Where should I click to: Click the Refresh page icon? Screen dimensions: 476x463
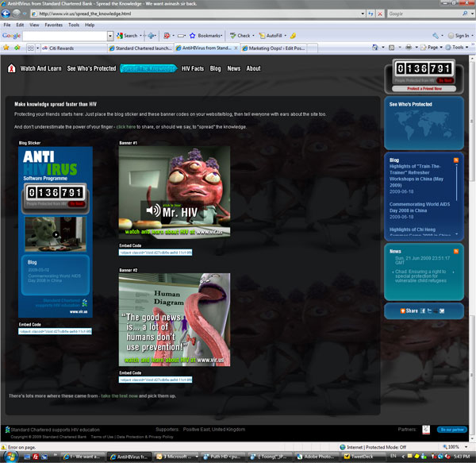point(370,14)
